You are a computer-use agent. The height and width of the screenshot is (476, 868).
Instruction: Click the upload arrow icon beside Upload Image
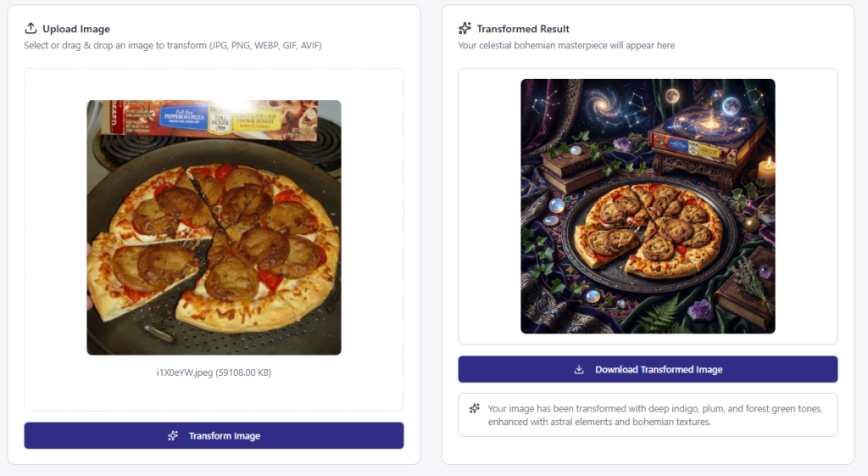coord(31,29)
